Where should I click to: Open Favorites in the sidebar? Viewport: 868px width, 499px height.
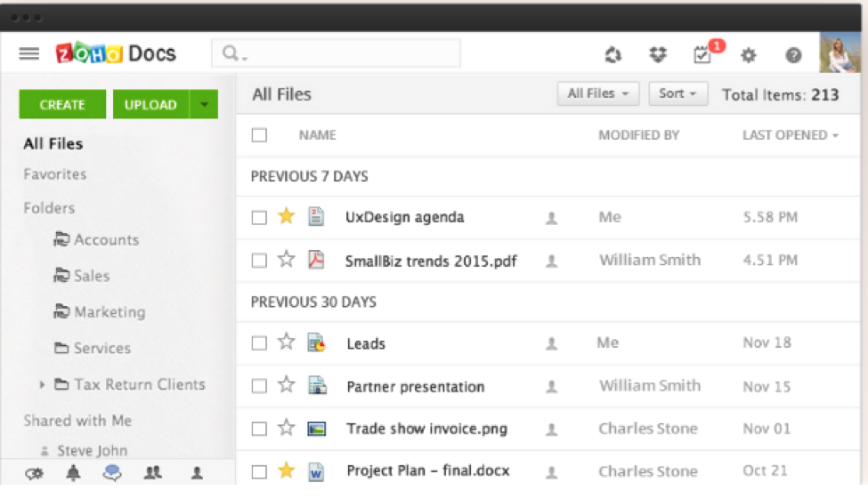tap(55, 174)
